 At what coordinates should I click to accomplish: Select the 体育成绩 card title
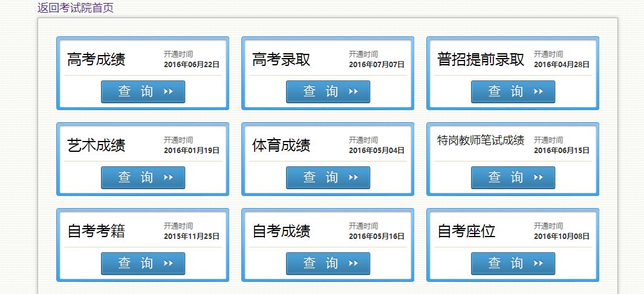281,145
